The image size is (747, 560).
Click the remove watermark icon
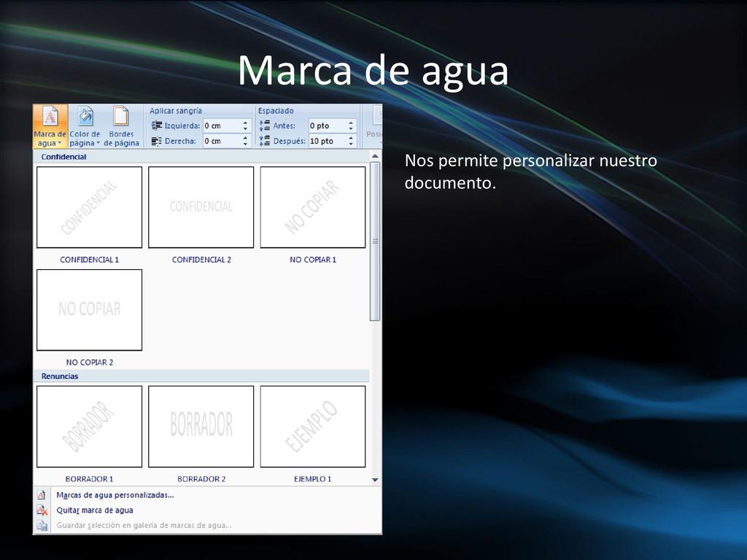42,510
